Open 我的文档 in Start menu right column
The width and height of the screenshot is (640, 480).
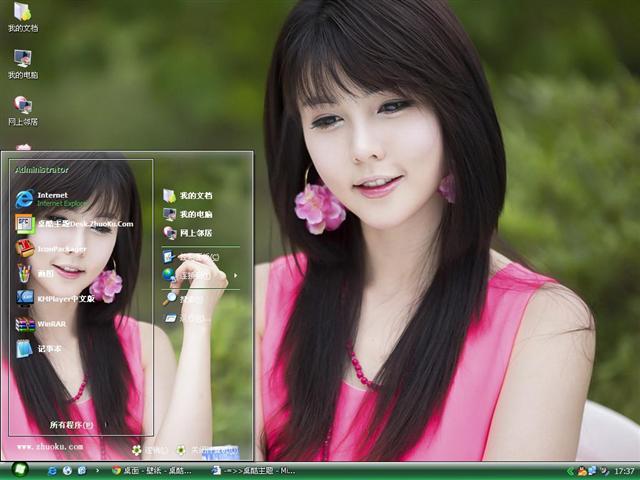(x=188, y=196)
